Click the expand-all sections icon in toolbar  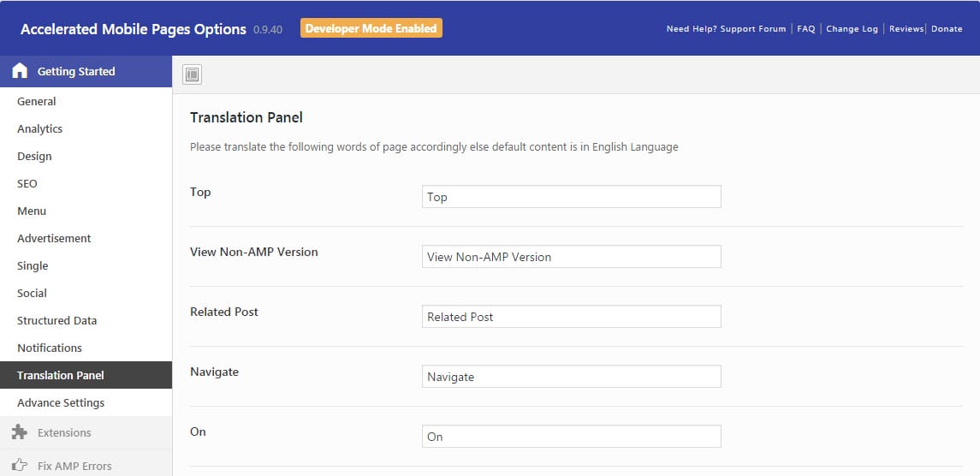192,75
